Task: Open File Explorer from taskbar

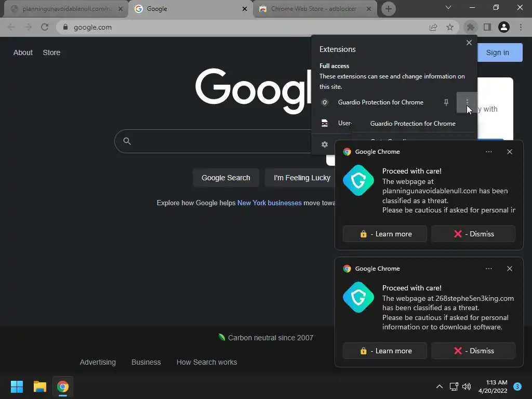Action: 39,387
